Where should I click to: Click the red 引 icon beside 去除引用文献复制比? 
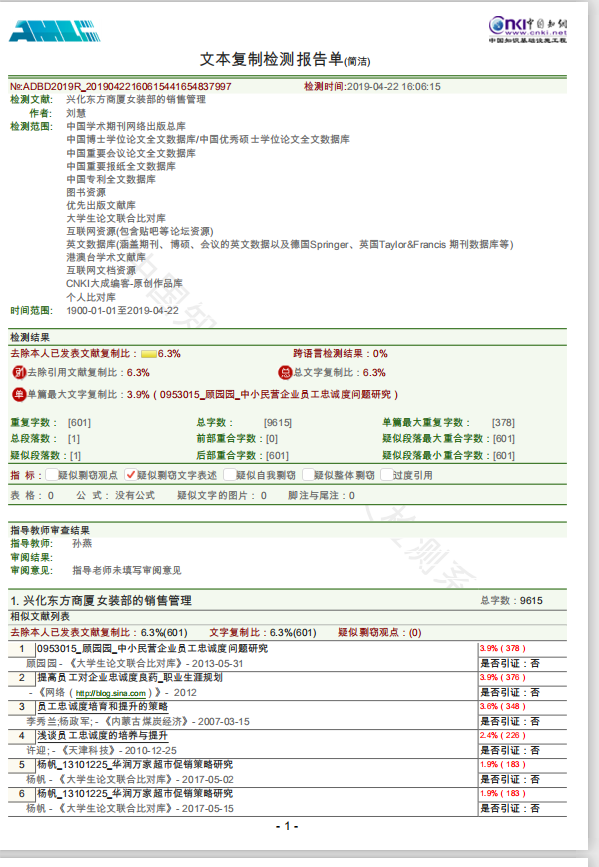coord(19,373)
